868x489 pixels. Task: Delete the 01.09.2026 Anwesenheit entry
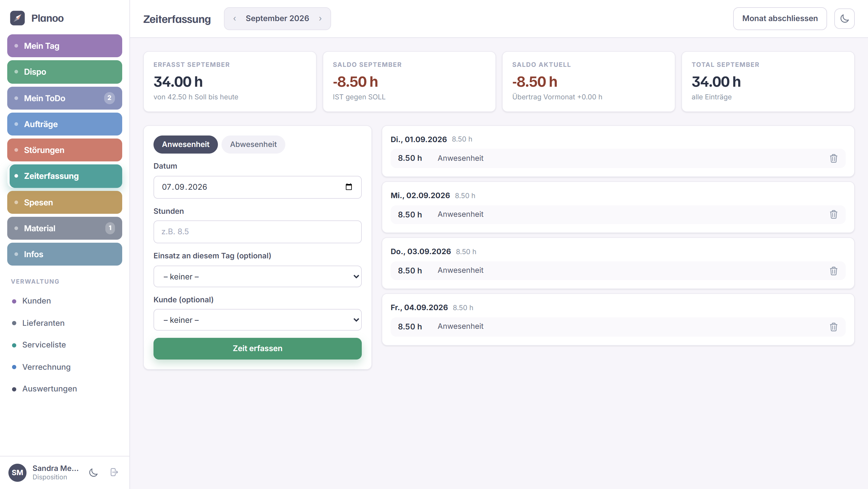(833, 158)
